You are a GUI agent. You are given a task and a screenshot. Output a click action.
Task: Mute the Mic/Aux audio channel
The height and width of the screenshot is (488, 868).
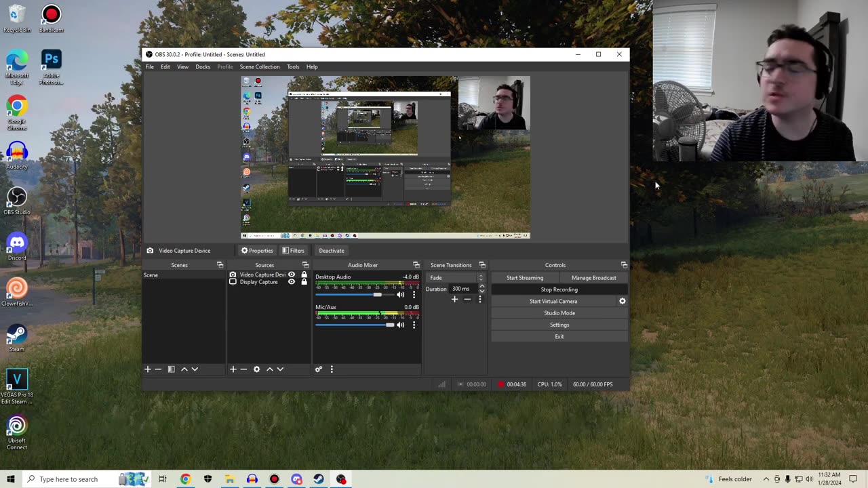[400, 325]
